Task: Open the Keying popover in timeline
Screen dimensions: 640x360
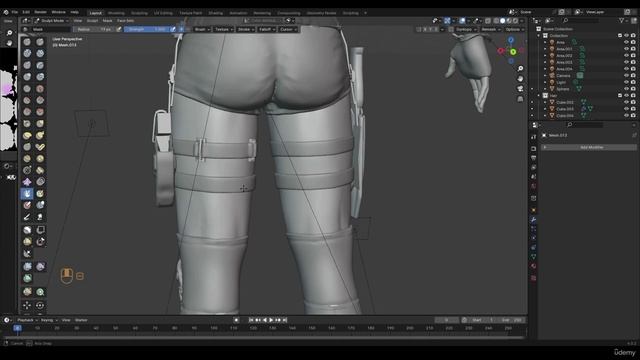Action: 49,320
